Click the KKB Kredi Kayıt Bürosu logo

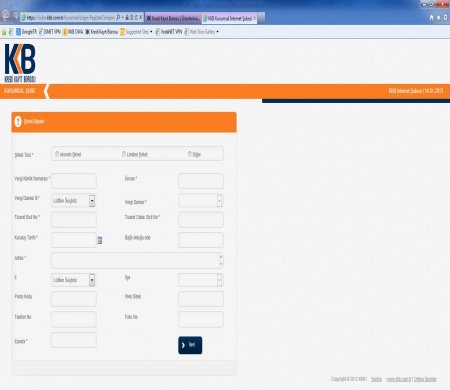pyautogui.click(x=20, y=63)
